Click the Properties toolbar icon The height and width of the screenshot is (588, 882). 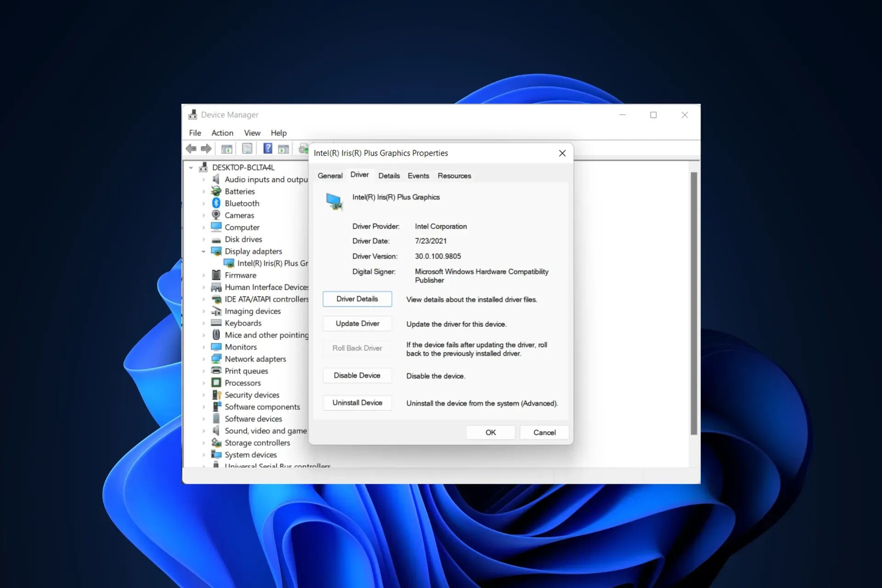[247, 149]
